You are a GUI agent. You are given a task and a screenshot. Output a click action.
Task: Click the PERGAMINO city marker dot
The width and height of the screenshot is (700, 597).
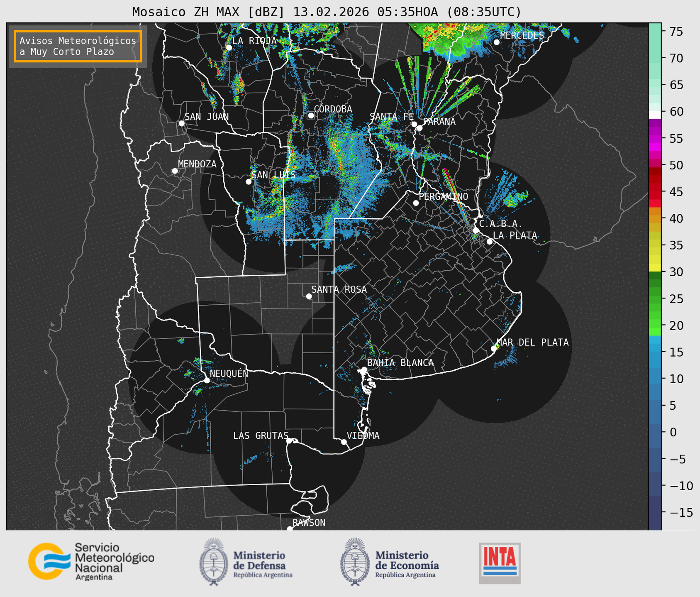(x=416, y=203)
